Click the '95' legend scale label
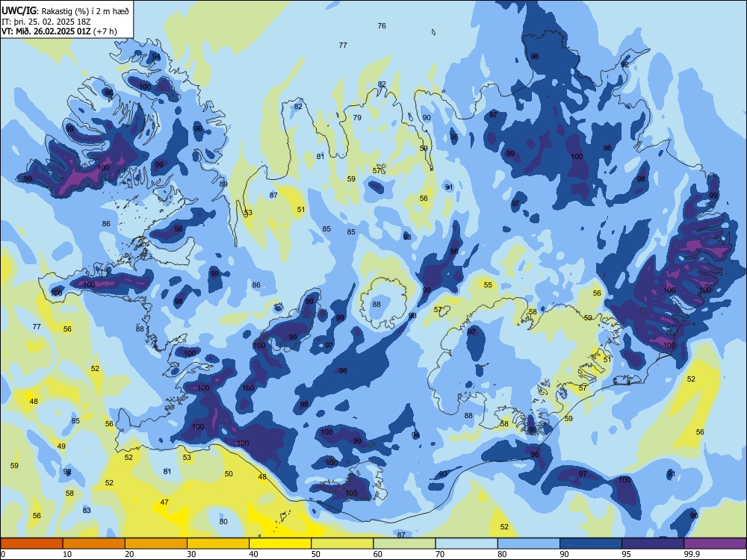747x560 pixels. [626, 554]
